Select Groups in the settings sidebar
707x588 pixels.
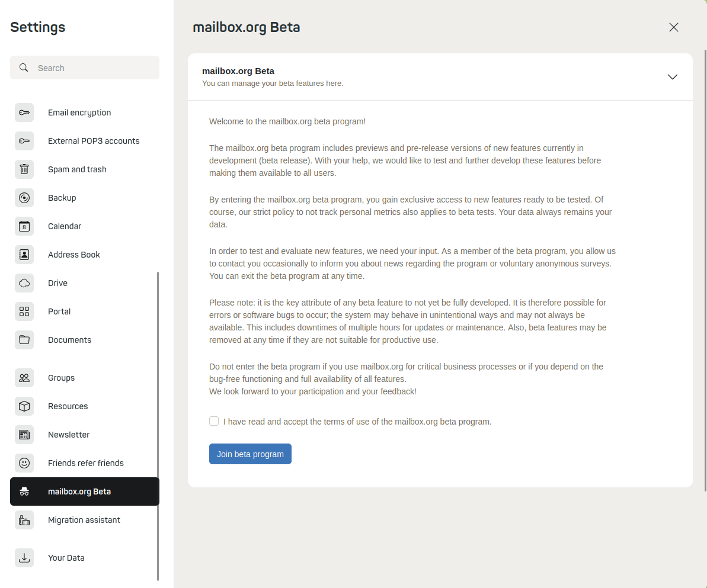[x=61, y=378]
